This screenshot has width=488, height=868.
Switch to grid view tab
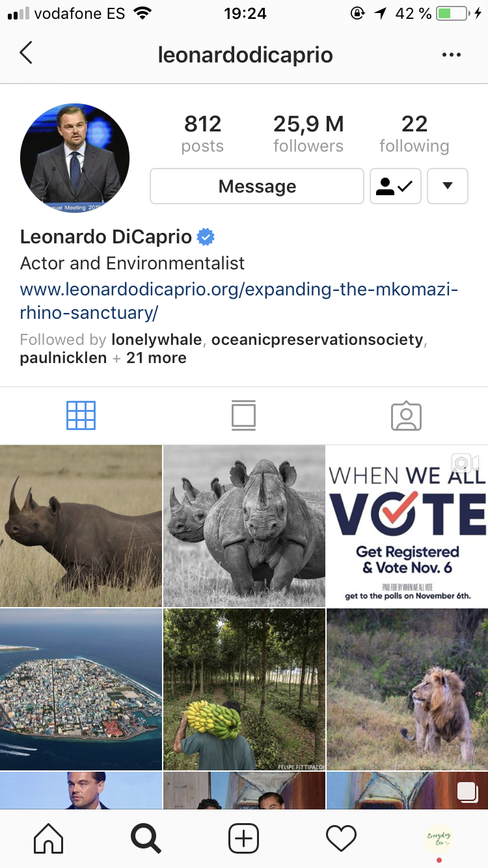point(81,416)
